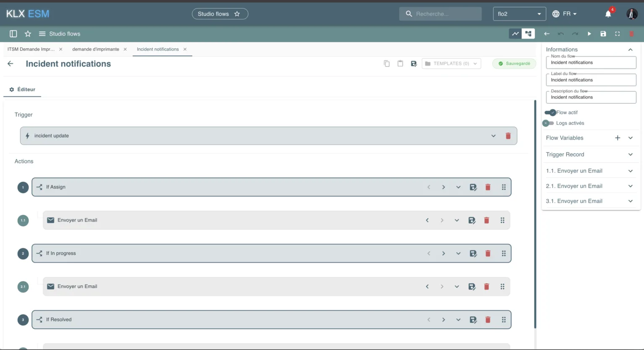
Task: Select the Éditeur tab
Action: coord(23,89)
